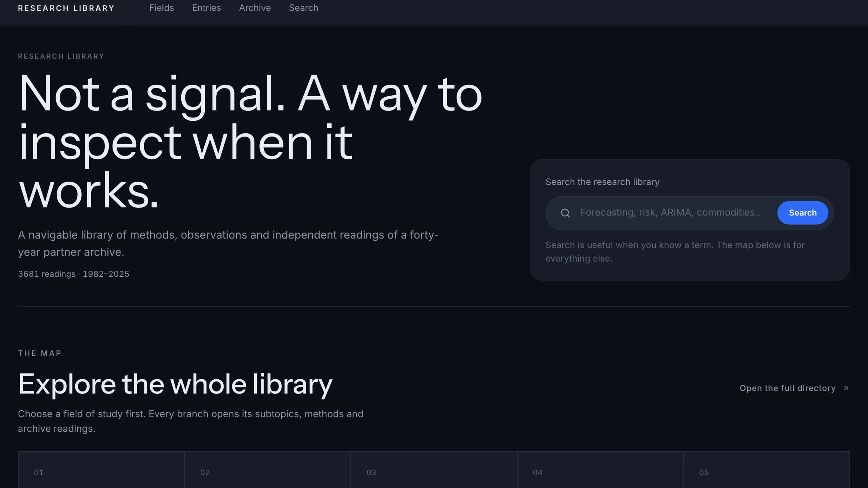This screenshot has height=488, width=868.
Task: Go to the Archive nav item
Action: (x=255, y=8)
